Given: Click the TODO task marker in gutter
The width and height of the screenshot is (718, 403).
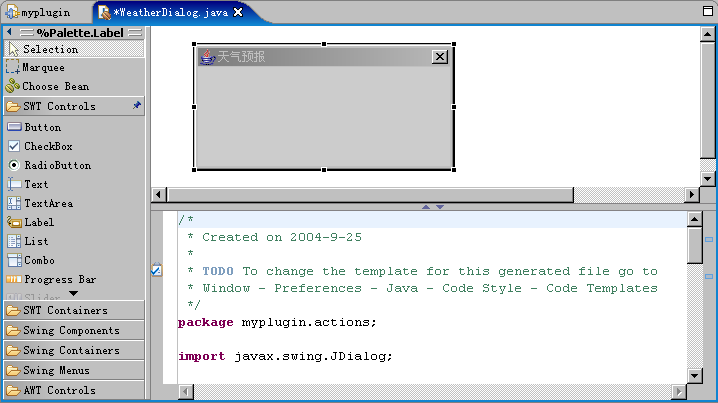Looking at the screenshot, I should pos(157,270).
